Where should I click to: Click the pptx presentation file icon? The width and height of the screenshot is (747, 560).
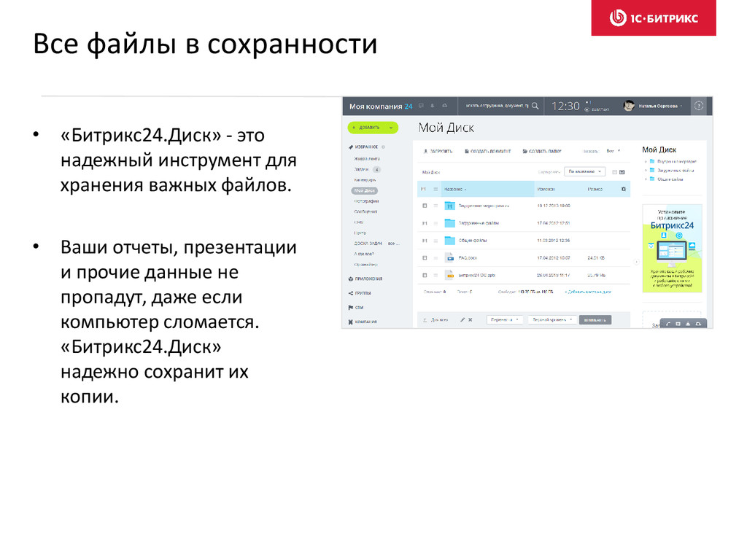pos(449,275)
